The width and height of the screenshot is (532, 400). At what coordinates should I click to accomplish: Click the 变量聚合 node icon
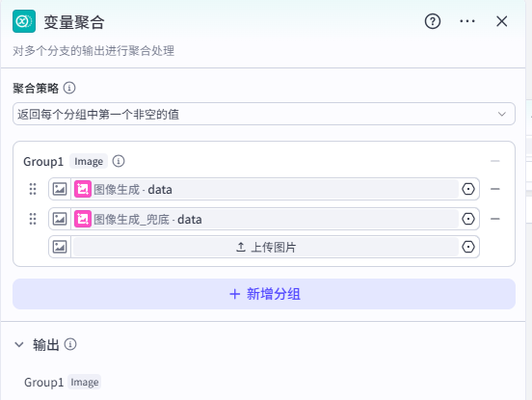click(x=24, y=21)
